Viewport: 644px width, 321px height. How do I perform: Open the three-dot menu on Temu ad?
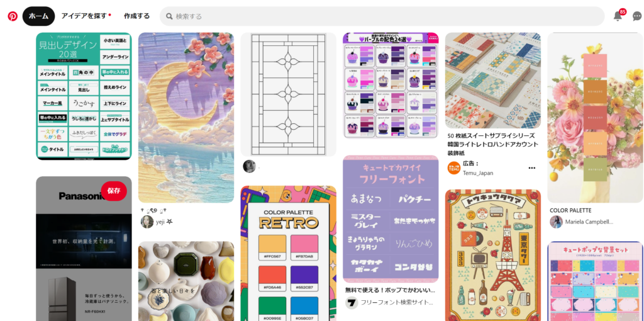[x=532, y=168]
